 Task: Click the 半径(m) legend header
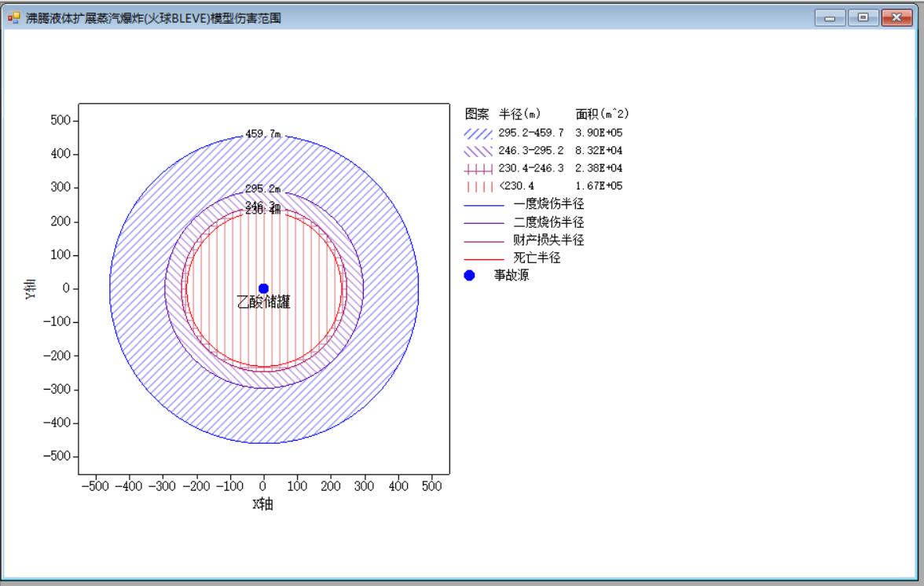pyautogui.click(x=520, y=114)
